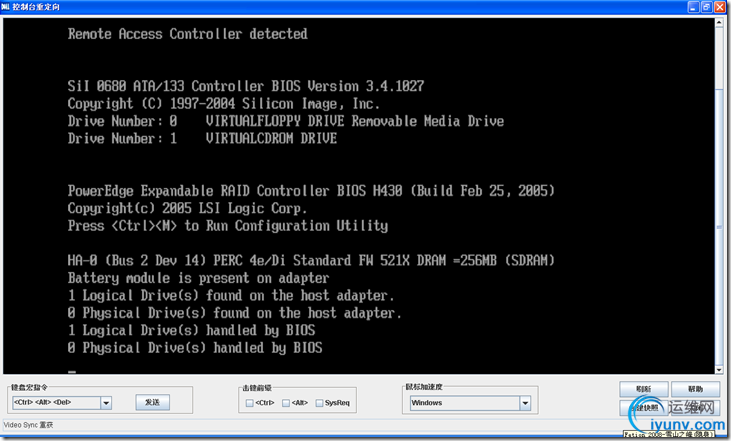Click the console scrollbar down arrow
This screenshot has width=731, height=441.
[719, 370]
